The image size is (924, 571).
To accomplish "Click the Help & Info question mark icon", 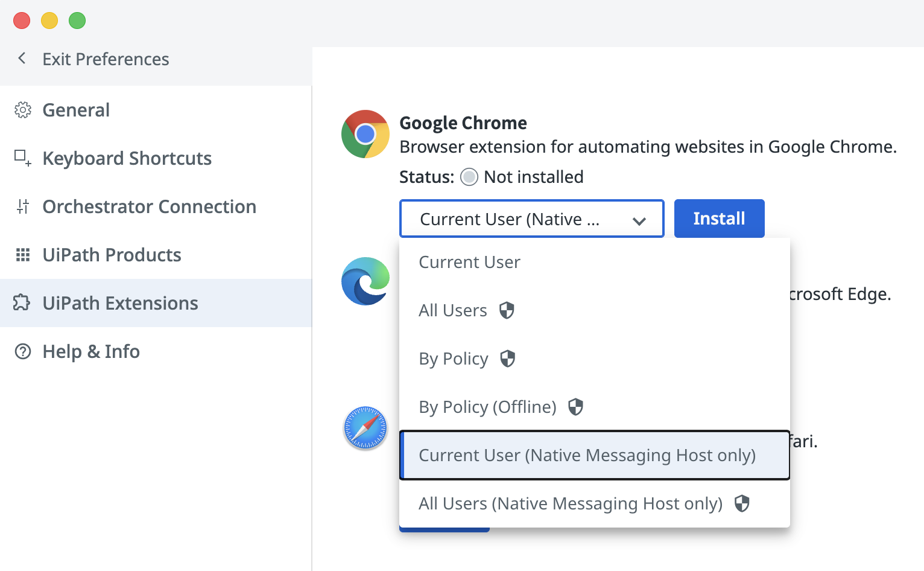I will [23, 351].
